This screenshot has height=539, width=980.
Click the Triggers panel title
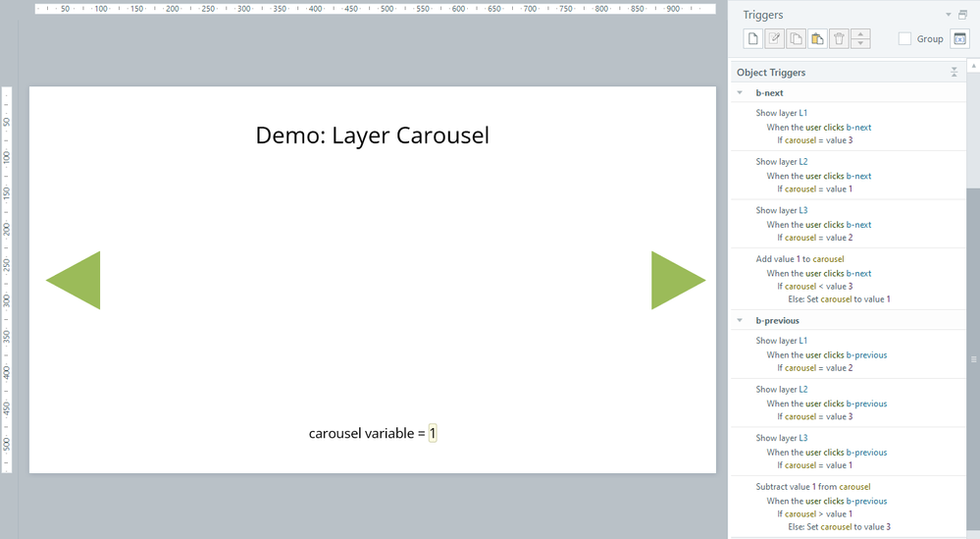(763, 15)
